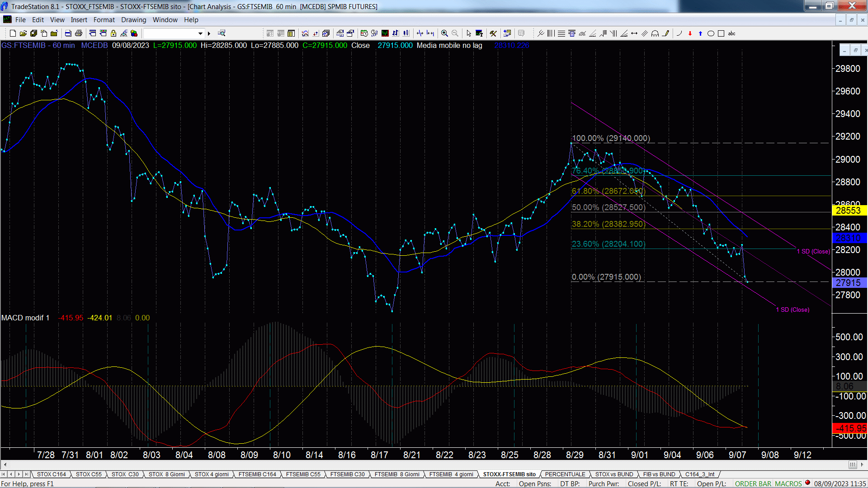868x488 pixels.
Task: Click the horizontal scrollbar left arrow
Action: coord(5,465)
